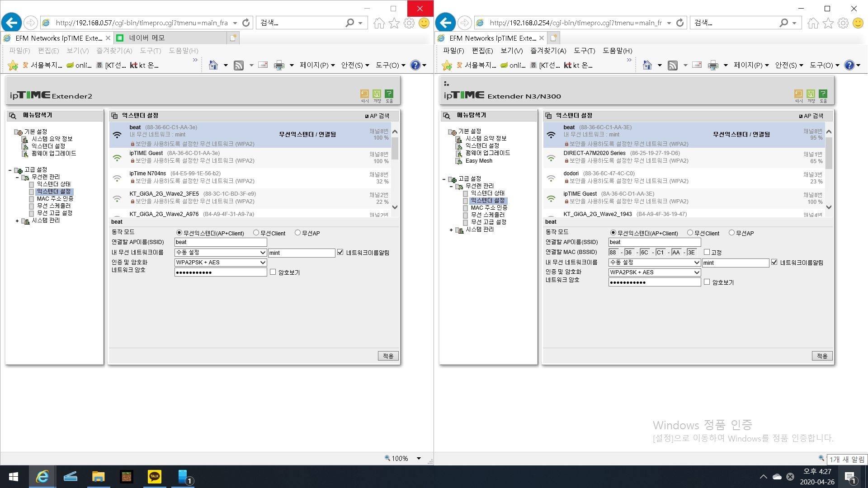Open WPA2PSK + AES dropdown in right window
868x488 pixels.
pyautogui.click(x=655, y=272)
